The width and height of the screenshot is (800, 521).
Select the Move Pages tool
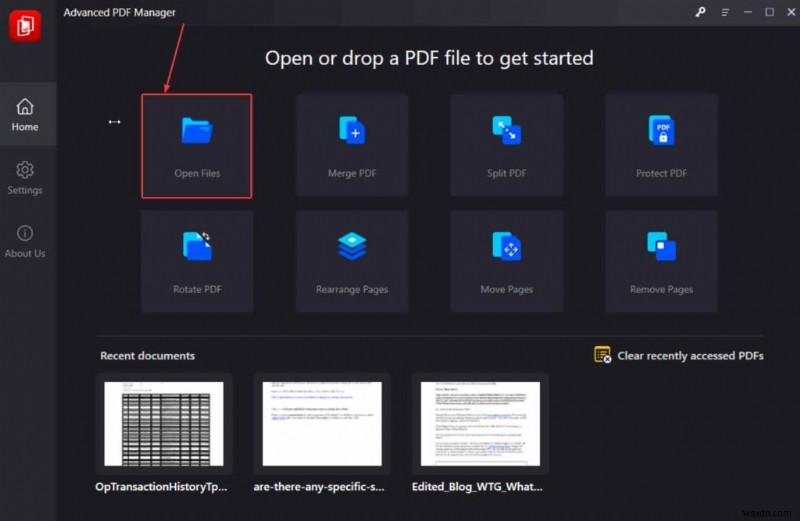507,261
